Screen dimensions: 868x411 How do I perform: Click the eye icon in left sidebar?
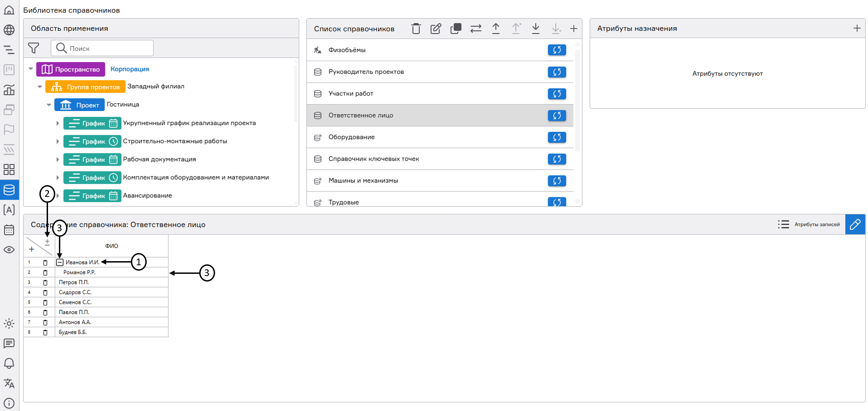9,250
